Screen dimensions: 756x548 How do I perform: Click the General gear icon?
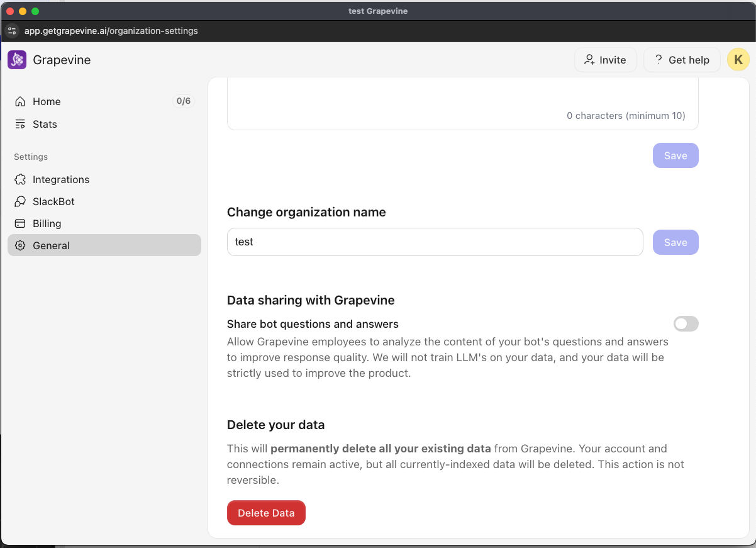pos(20,245)
